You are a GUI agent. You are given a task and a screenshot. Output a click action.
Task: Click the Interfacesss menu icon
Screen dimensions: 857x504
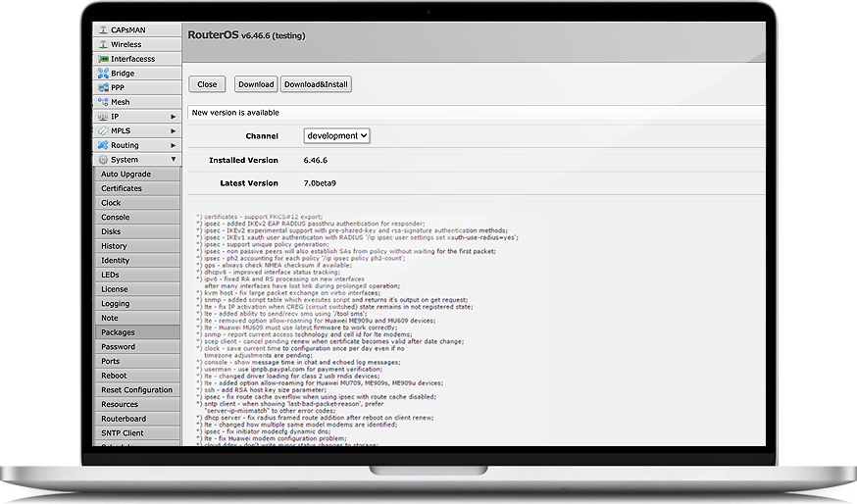[103, 59]
